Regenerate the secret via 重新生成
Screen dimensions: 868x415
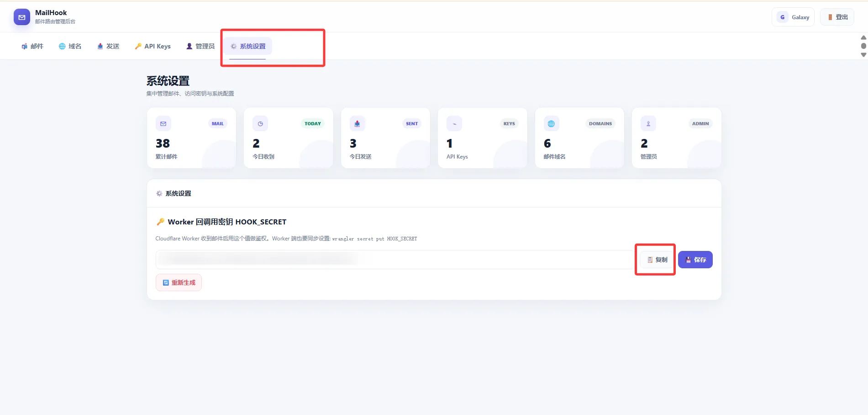(x=179, y=282)
